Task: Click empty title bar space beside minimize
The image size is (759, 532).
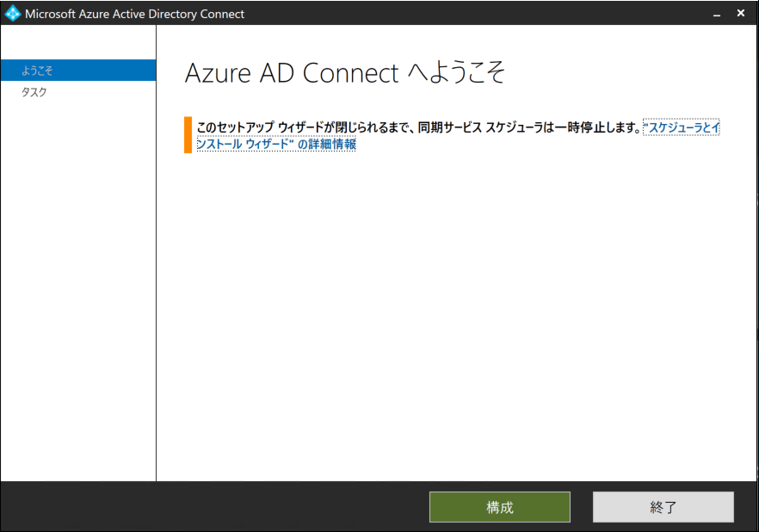Action: click(516, 14)
